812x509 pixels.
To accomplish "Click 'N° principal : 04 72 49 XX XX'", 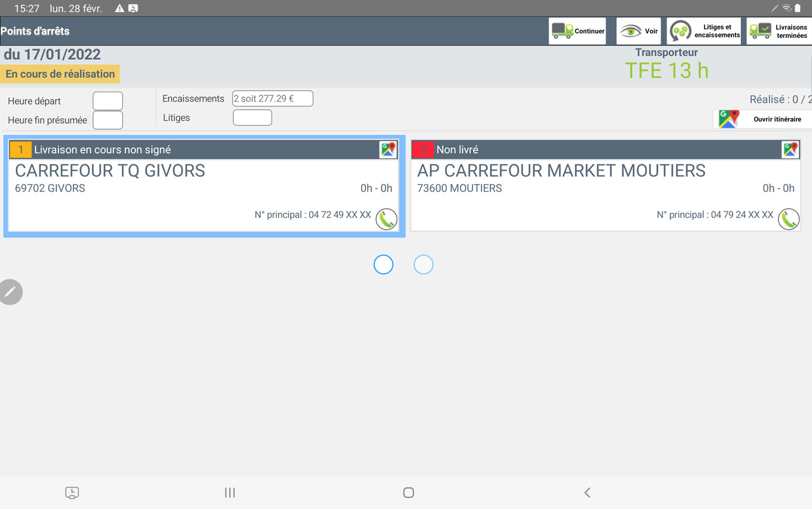I will pyautogui.click(x=313, y=214).
